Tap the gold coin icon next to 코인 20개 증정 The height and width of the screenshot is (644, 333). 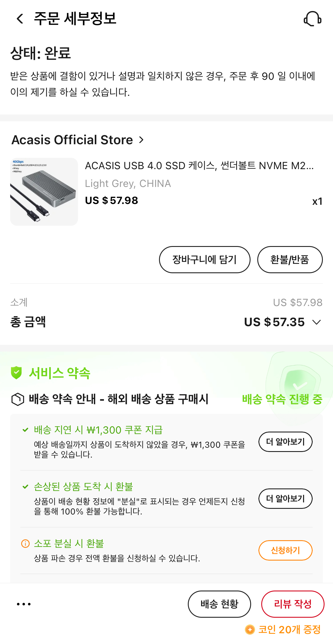(250, 630)
